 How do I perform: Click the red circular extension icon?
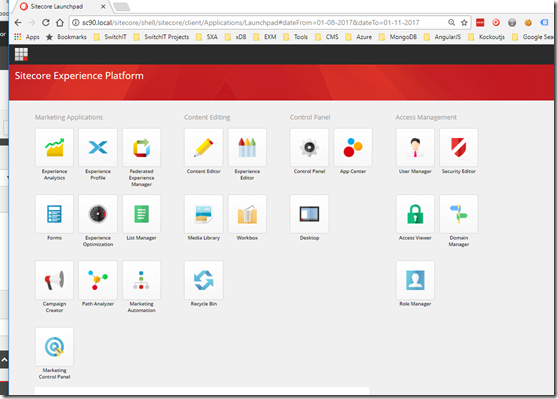tap(496, 22)
